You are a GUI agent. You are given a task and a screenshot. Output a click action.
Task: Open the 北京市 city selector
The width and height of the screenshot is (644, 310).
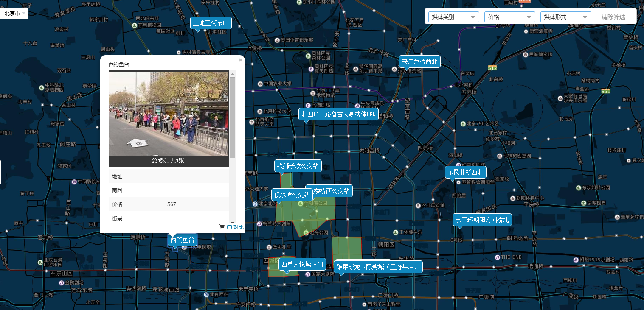14,14
